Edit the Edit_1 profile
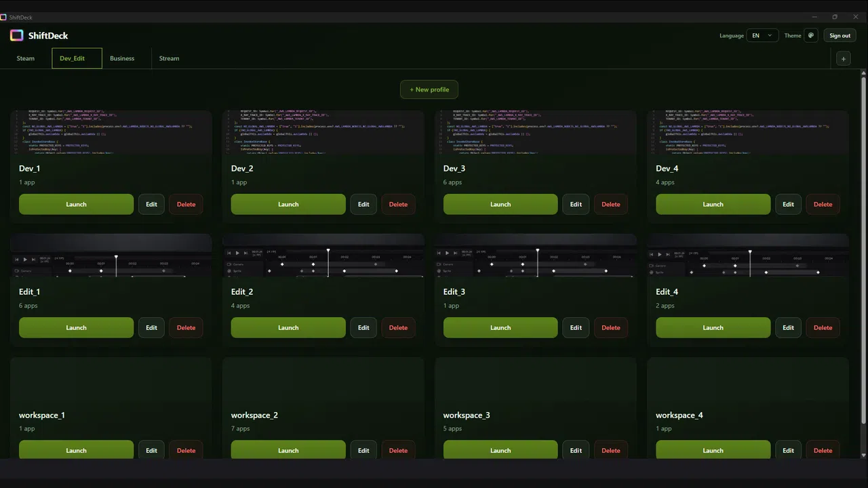This screenshot has height=488, width=868. tap(151, 327)
